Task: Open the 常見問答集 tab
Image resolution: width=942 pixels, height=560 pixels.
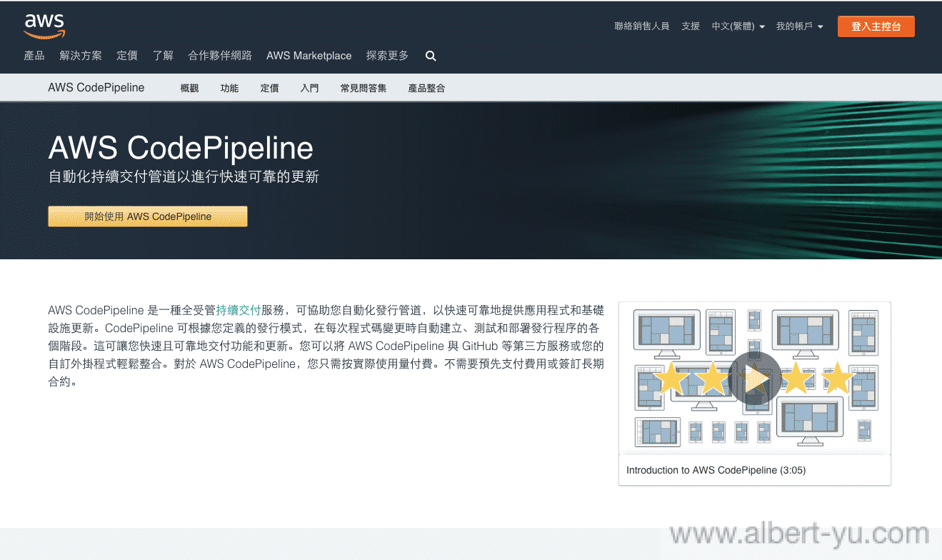Action: tap(364, 89)
